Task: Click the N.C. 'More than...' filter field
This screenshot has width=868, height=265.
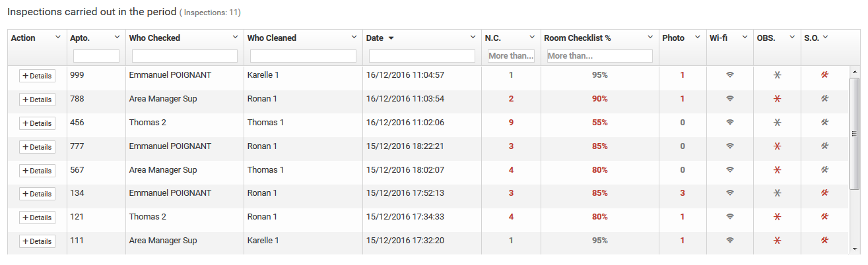Action: coord(511,56)
